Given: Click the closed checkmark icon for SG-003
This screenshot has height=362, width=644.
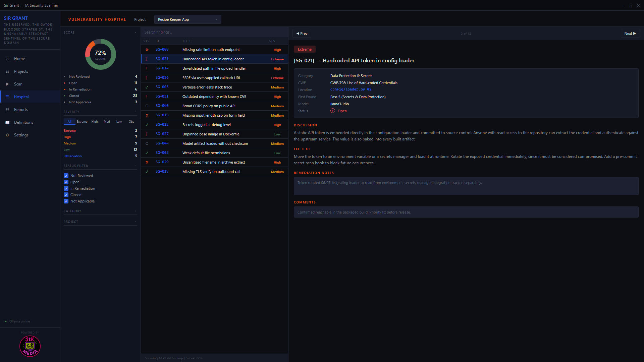Looking at the screenshot, I should click(147, 87).
